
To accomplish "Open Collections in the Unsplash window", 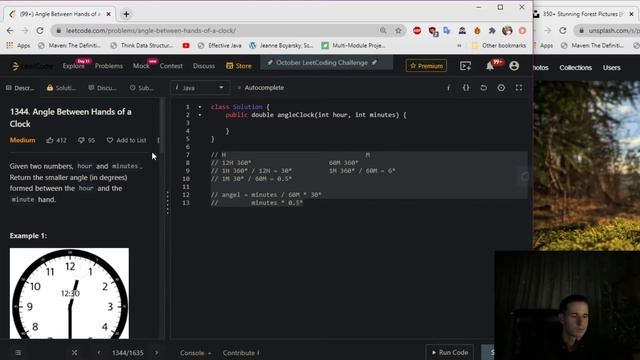I will 576,68.
